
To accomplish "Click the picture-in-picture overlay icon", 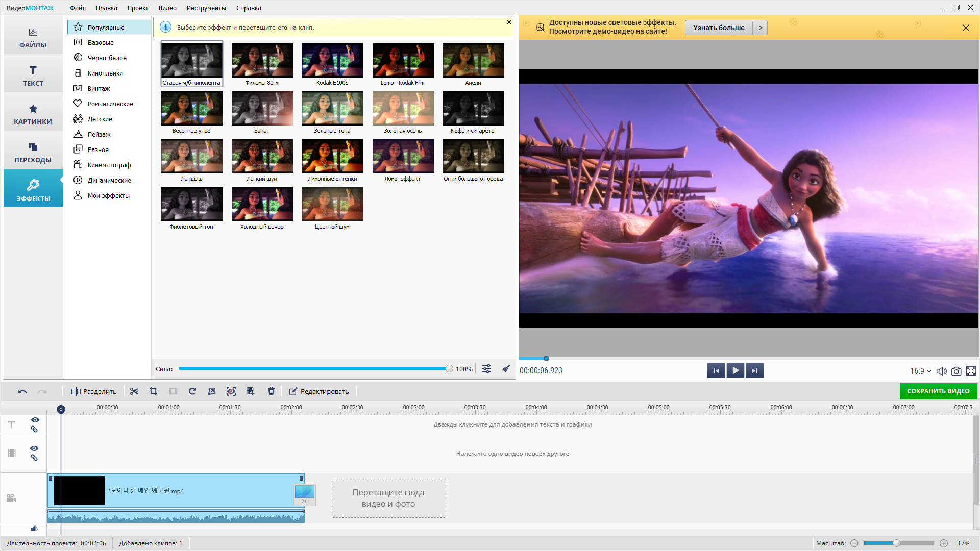I will click(212, 391).
